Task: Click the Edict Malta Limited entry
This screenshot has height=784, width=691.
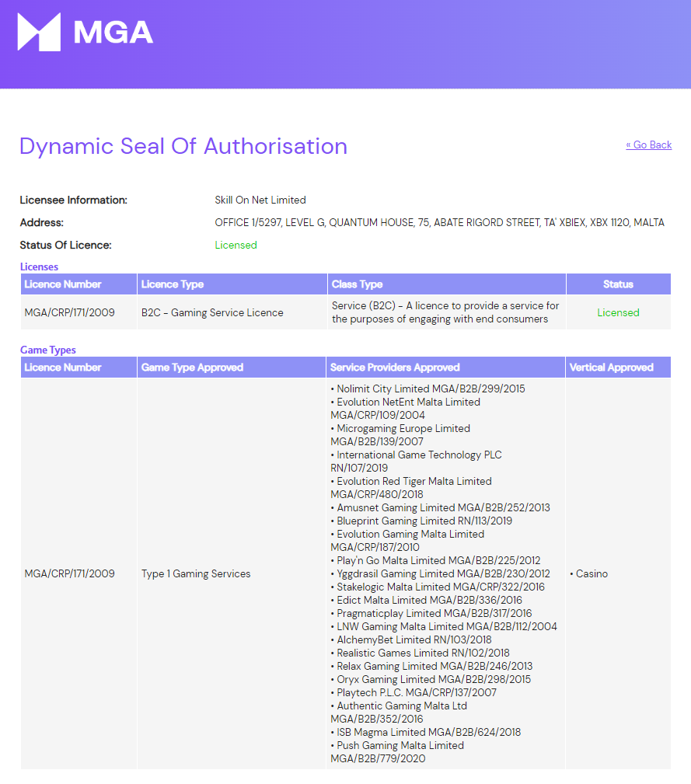Action: (427, 600)
